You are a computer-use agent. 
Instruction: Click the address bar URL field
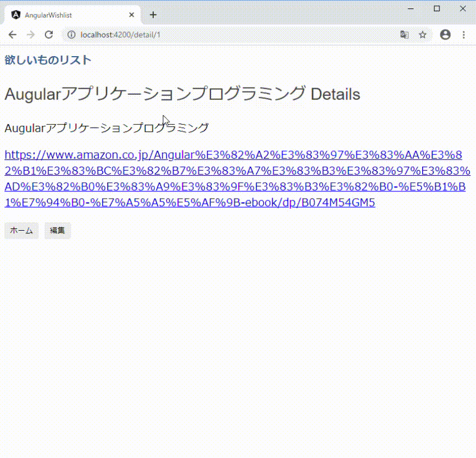click(168, 34)
